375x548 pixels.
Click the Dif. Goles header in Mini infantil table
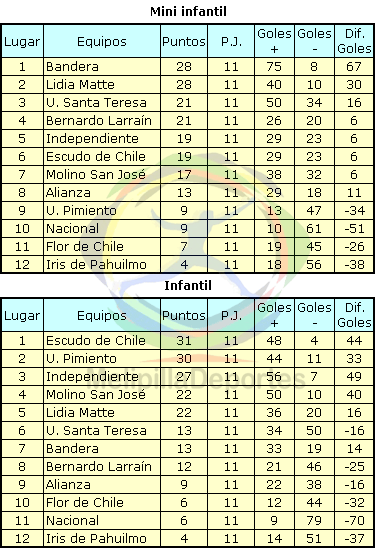tap(354, 41)
